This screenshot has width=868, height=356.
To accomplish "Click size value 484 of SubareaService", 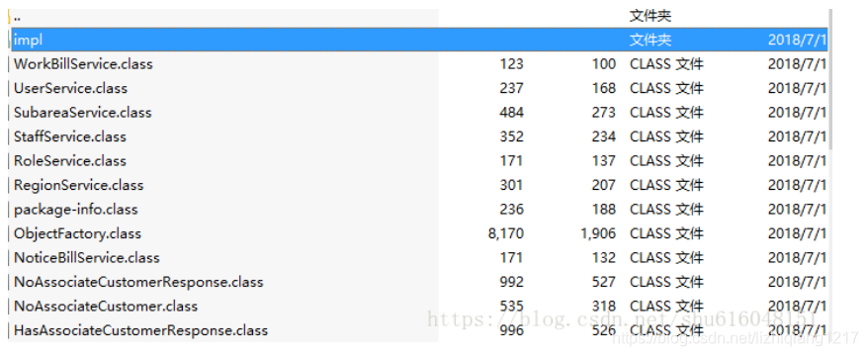I will (511, 113).
